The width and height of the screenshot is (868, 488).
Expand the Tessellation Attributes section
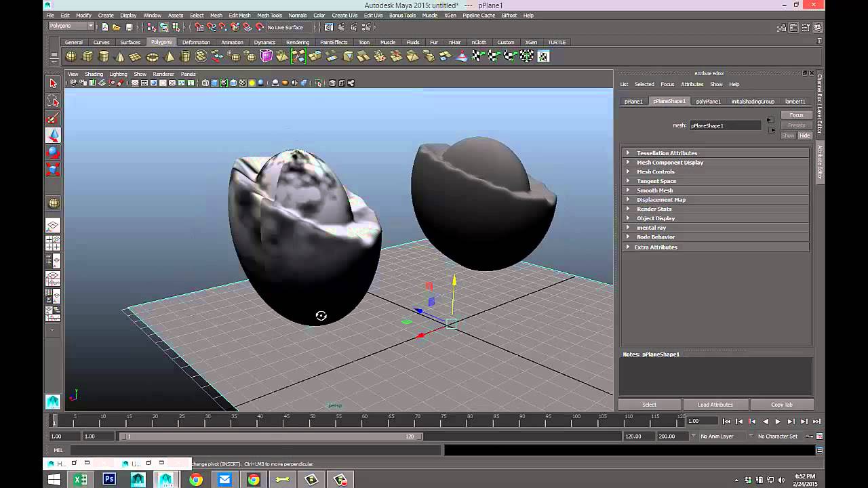click(x=715, y=153)
